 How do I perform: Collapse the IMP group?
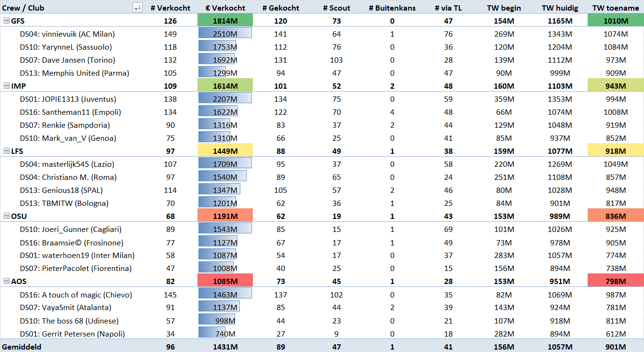(6, 86)
